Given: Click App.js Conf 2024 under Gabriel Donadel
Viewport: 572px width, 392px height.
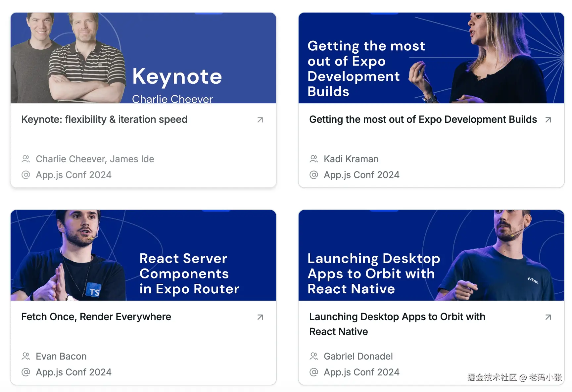Looking at the screenshot, I should pos(362,372).
